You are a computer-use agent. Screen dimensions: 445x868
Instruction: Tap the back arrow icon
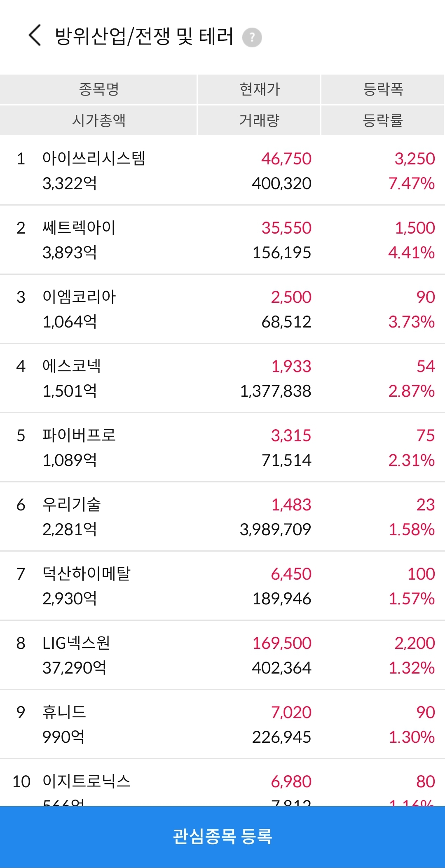tap(35, 35)
